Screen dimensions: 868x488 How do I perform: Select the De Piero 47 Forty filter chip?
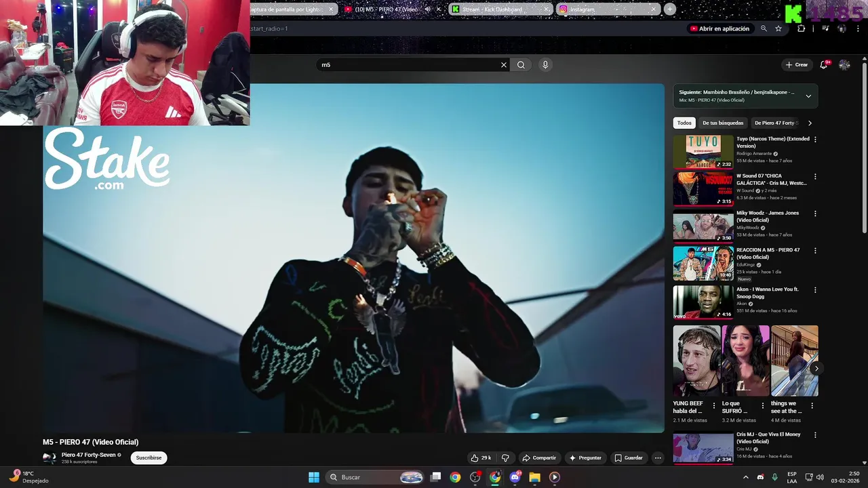click(774, 123)
